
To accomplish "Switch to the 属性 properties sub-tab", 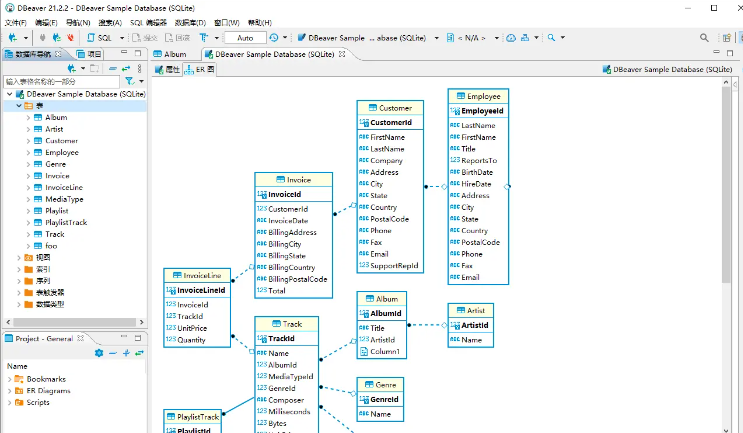I will [x=167, y=70].
